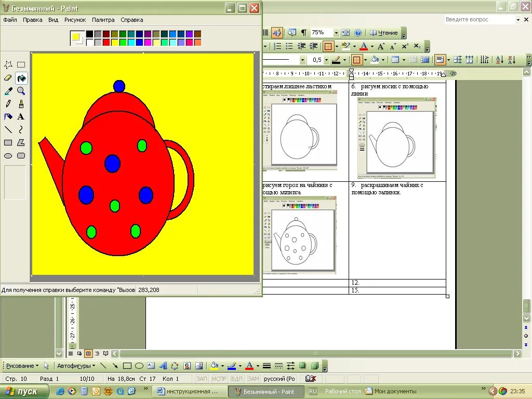Choose the Pick Color eyedropper tool
532x399 pixels.
click(x=8, y=91)
